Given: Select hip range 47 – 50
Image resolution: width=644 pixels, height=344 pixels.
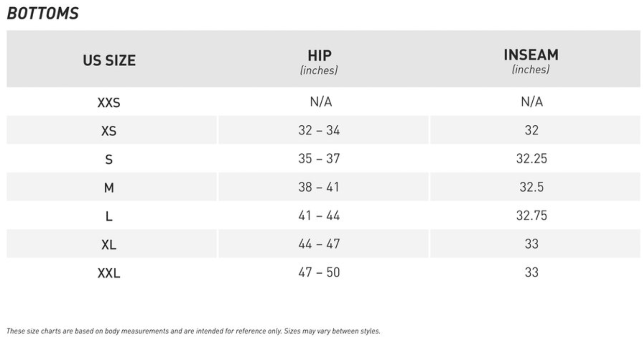Looking at the screenshot, I should click(319, 272).
